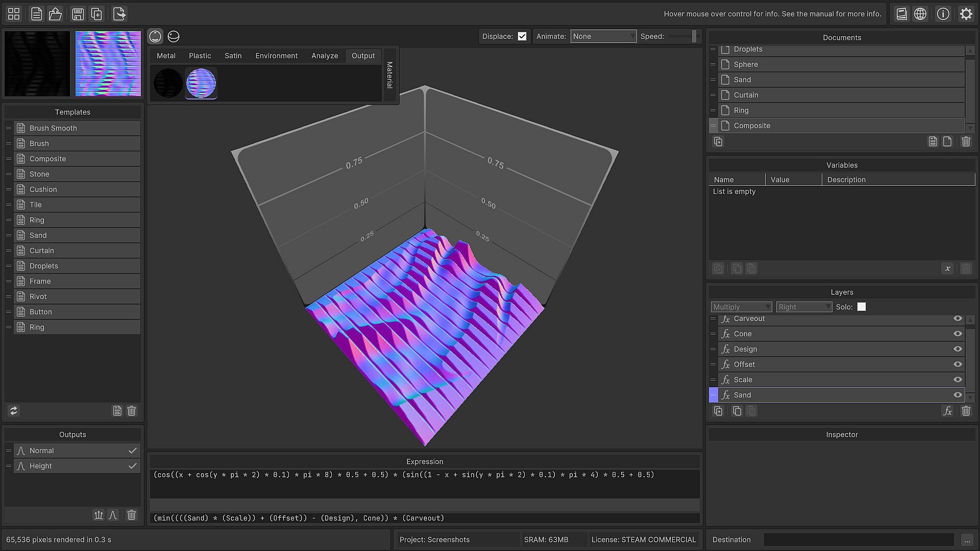Hide the Cone layer
The width and height of the screenshot is (980, 551).
(958, 334)
